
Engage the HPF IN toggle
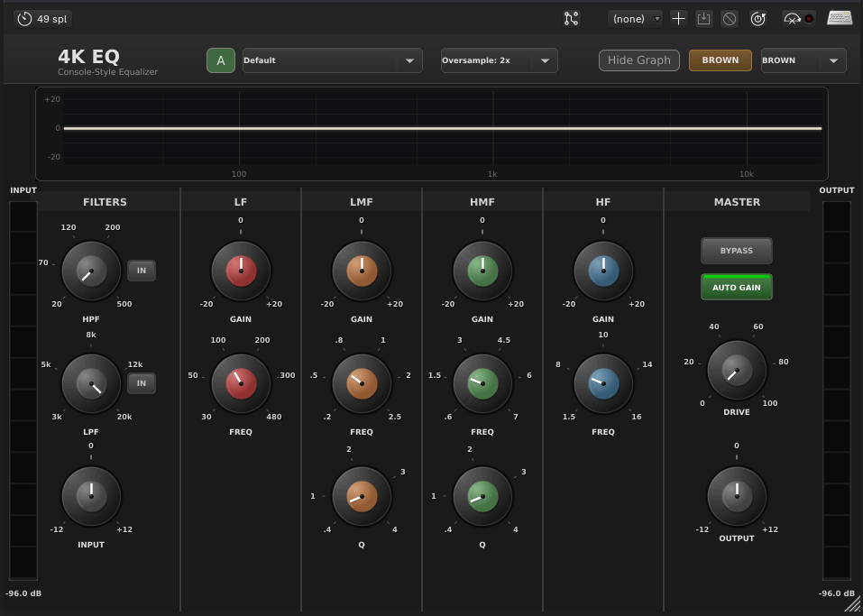click(141, 270)
